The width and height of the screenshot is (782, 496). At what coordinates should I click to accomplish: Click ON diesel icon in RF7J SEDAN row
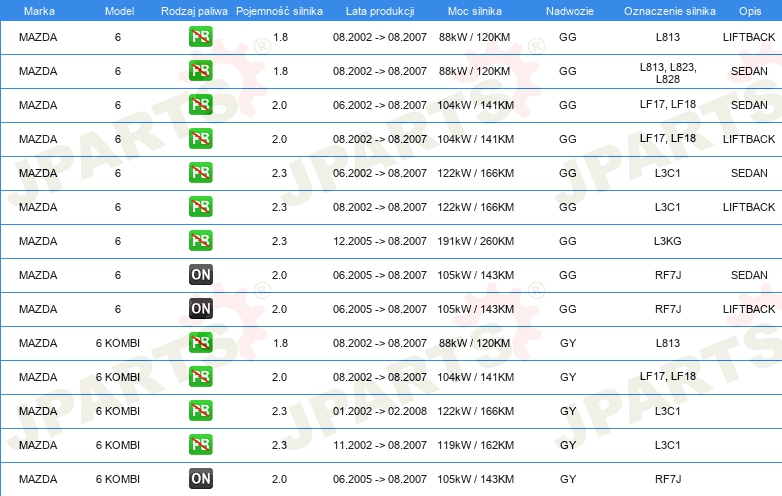tap(201, 275)
